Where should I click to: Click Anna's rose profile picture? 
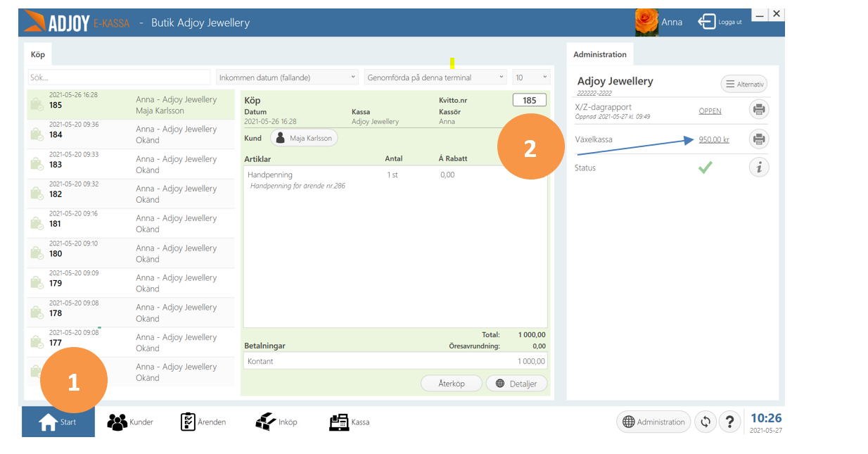646,22
